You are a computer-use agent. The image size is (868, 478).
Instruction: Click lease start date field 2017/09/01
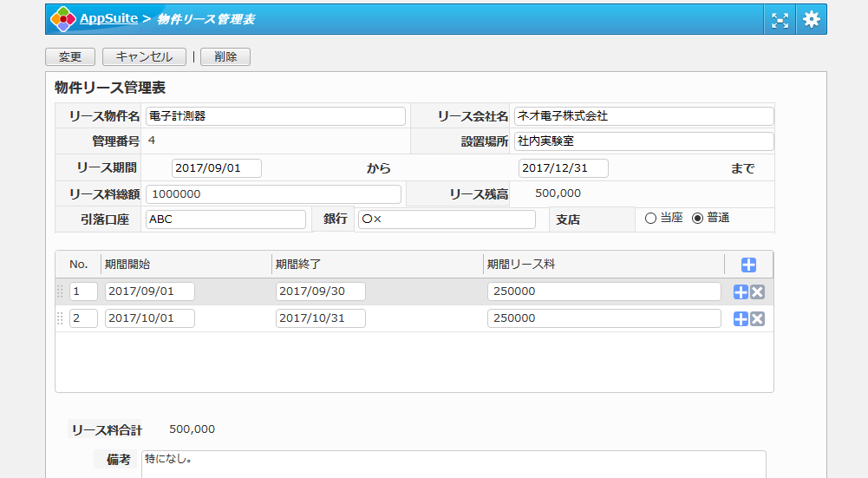(x=217, y=168)
